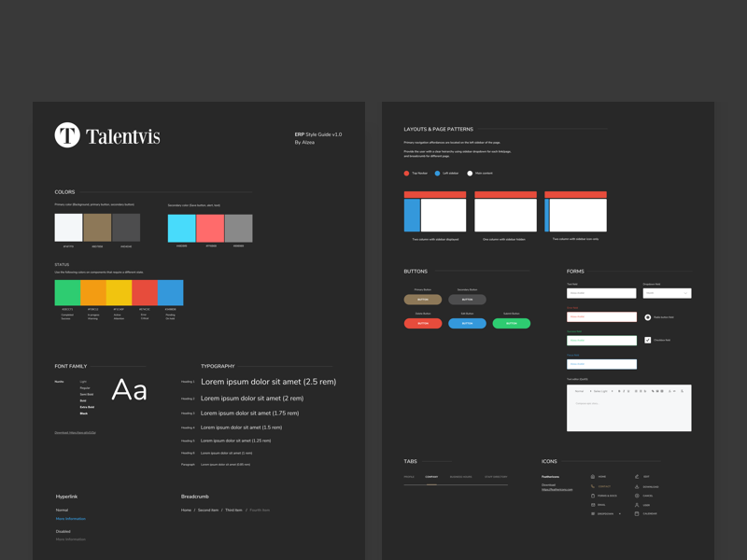This screenshot has width=747, height=560.
Task: Click the tan Primary Button
Action: click(x=423, y=300)
